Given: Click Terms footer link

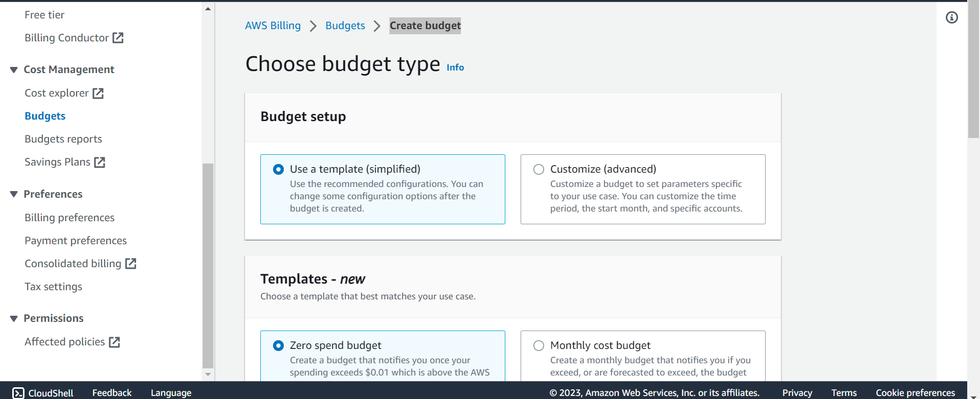Looking at the screenshot, I should [844, 393].
